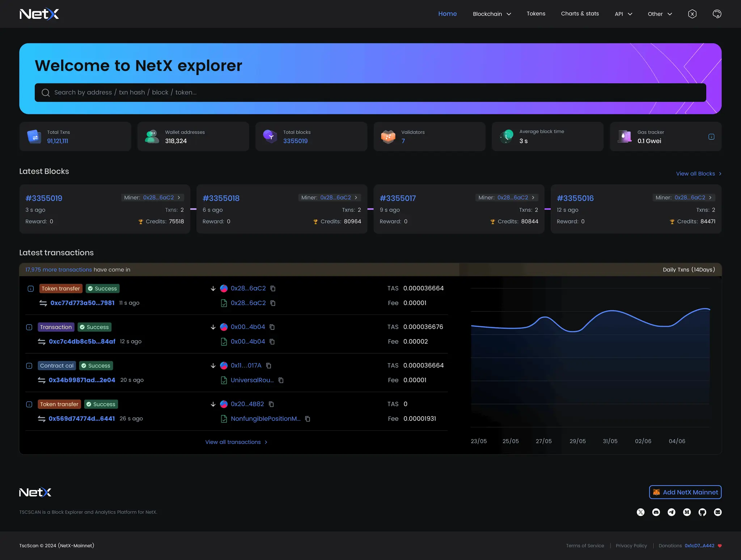This screenshot has height=560, width=741.
Task: Click Total blocks value 3355019
Action: (295, 141)
